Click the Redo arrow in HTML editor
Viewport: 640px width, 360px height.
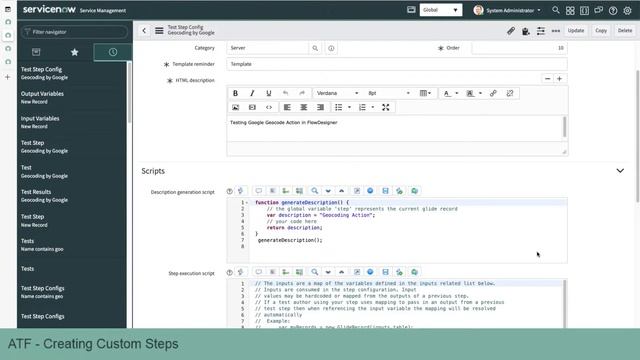coord(302,93)
